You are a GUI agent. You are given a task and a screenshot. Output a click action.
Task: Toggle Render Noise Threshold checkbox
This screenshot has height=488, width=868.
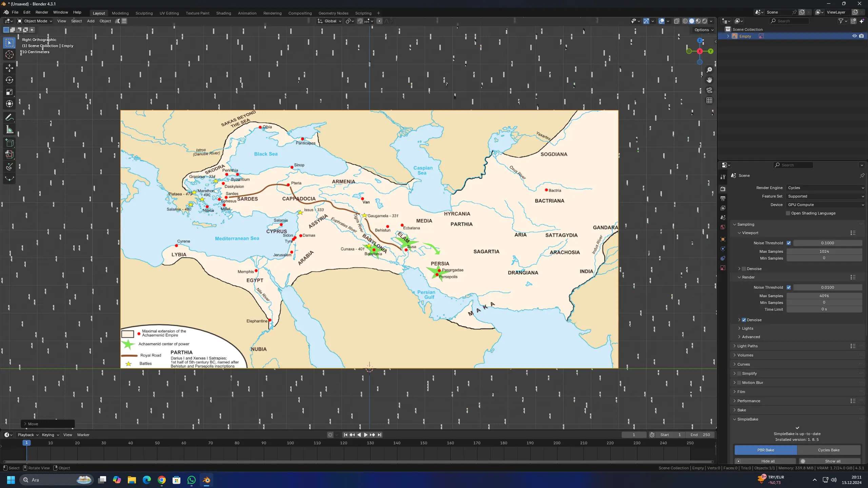tap(789, 287)
